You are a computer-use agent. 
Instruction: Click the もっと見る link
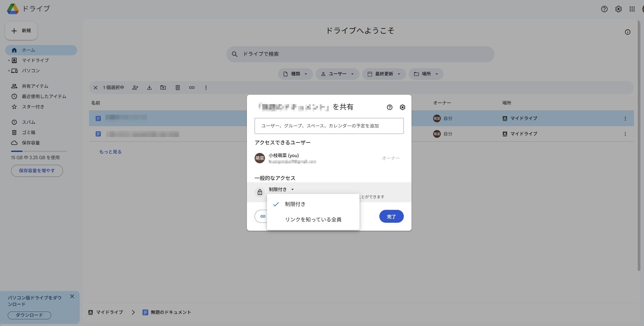(x=110, y=152)
